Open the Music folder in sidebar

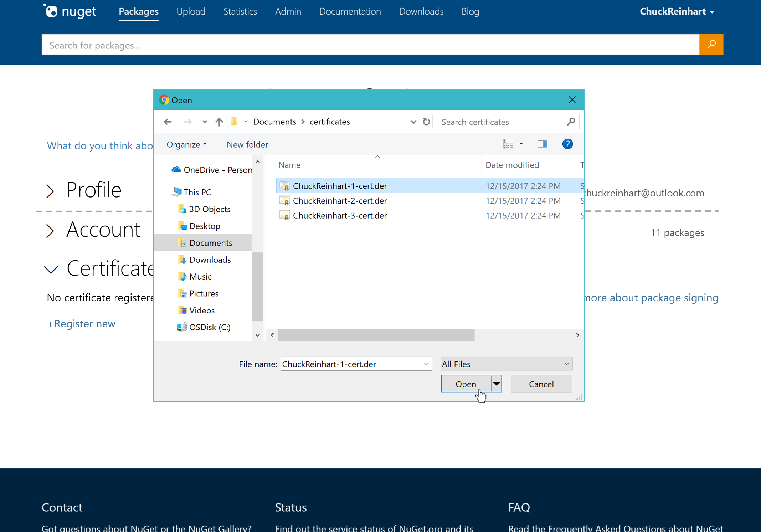coord(194,276)
